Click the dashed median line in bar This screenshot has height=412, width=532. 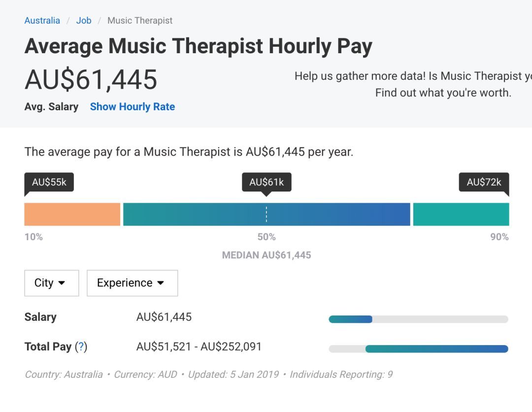(x=266, y=215)
